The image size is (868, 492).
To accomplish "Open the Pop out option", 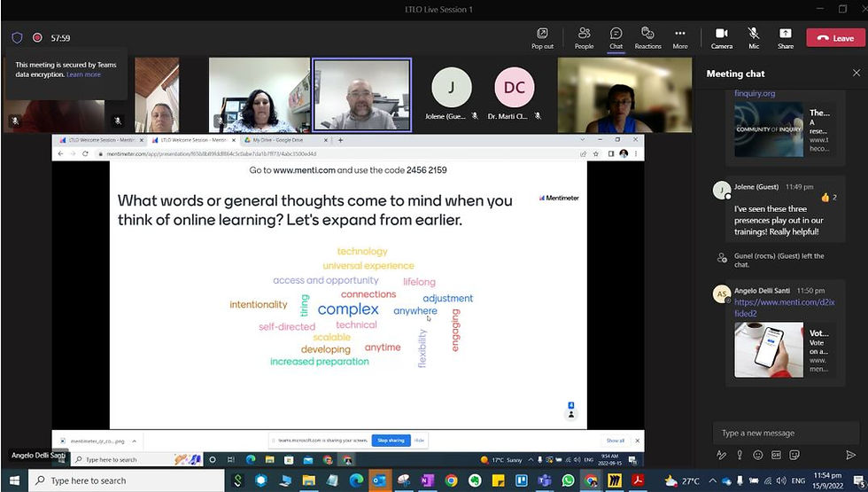I will point(542,38).
